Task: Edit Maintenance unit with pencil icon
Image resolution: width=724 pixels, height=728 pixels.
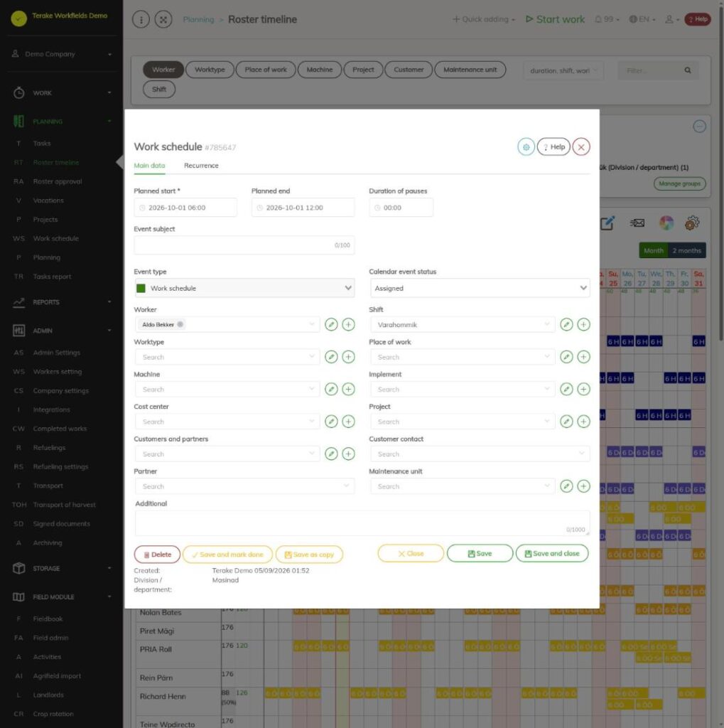Action: 566,486
